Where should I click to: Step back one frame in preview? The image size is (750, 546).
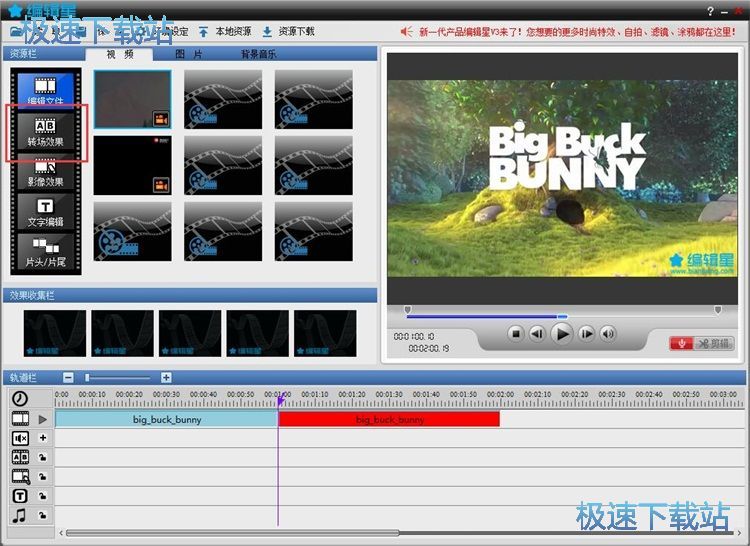[x=537, y=334]
